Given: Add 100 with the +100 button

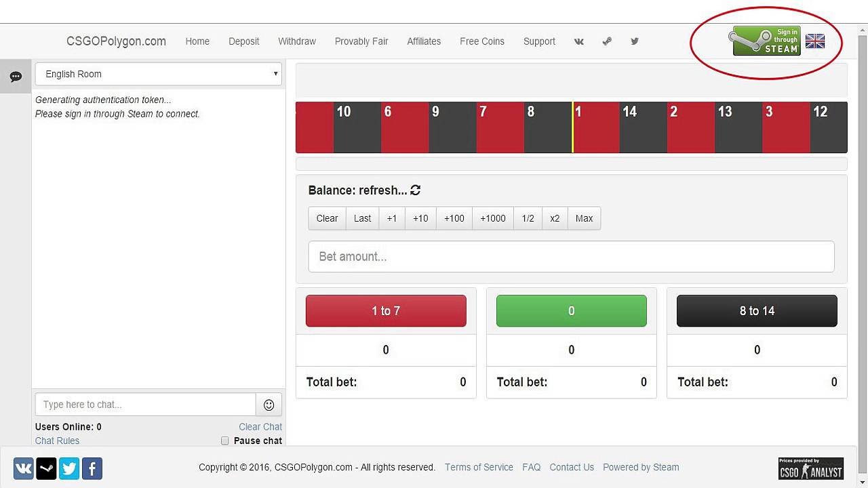Looking at the screenshot, I should point(454,218).
